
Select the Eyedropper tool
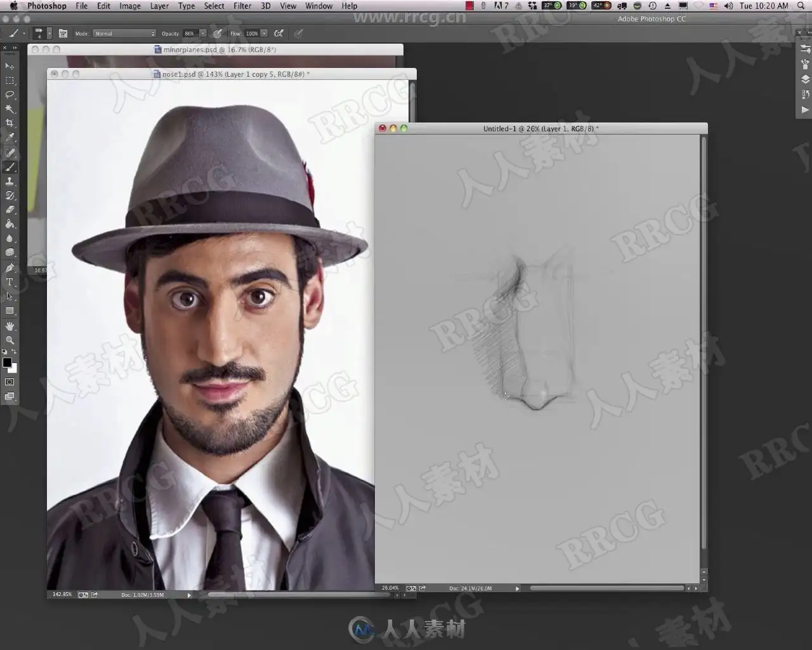10,137
